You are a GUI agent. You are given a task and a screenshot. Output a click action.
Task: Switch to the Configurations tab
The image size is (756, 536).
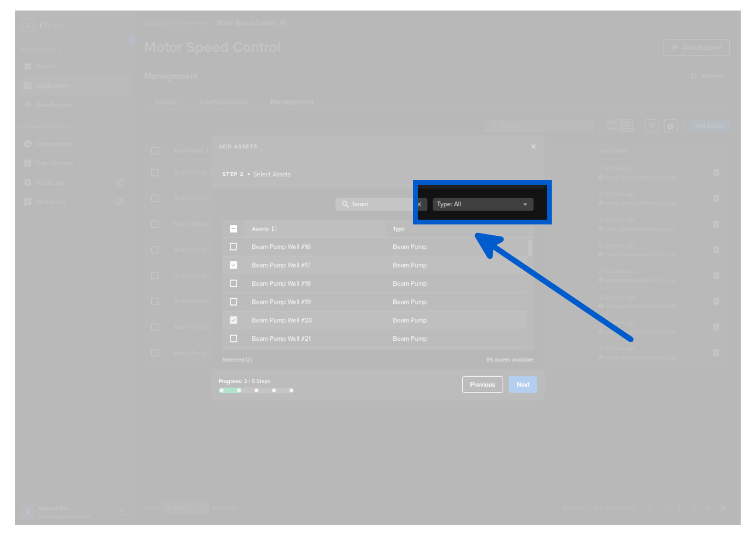pos(223,102)
